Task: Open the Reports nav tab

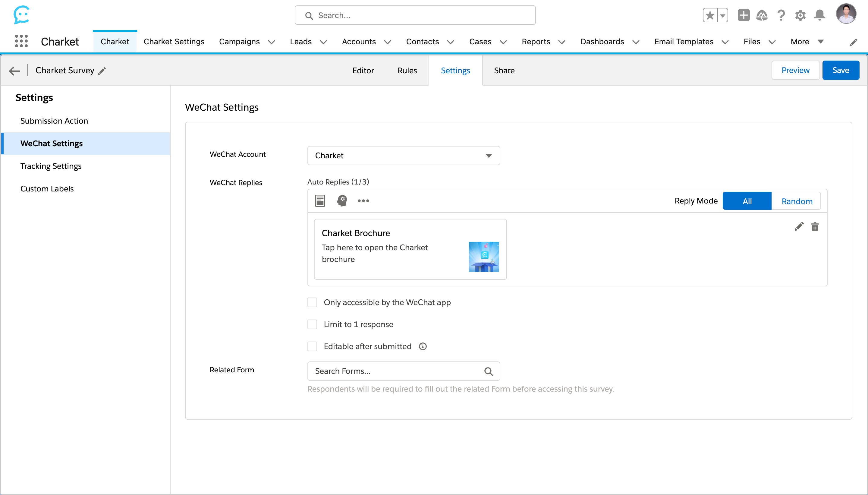Action: [x=536, y=42]
